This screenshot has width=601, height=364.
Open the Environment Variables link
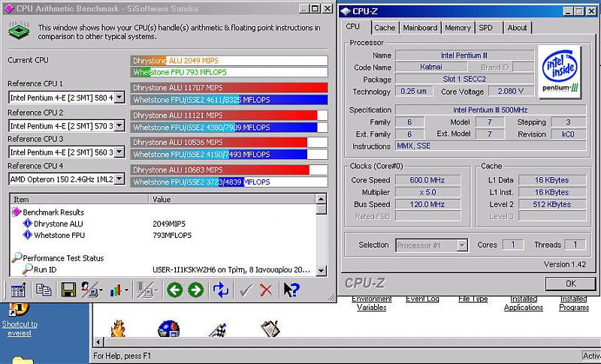tap(371, 302)
